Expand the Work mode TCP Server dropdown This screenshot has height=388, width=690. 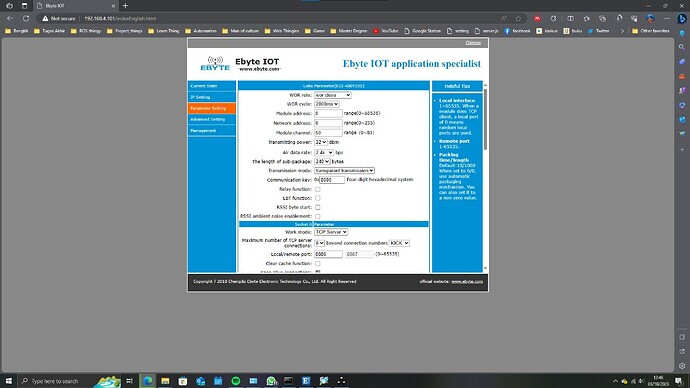331,232
